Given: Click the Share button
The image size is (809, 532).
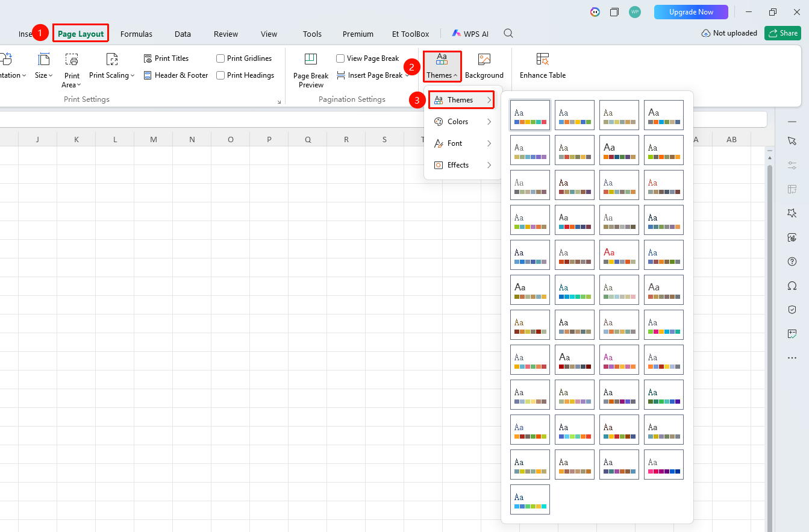Looking at the screenshot, I should click(x=782, y=33).
